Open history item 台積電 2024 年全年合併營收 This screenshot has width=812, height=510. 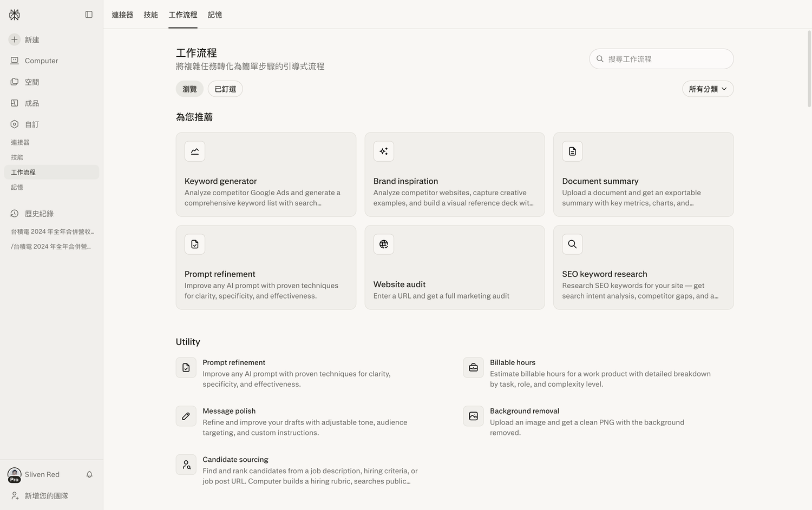tap(53, 231)
